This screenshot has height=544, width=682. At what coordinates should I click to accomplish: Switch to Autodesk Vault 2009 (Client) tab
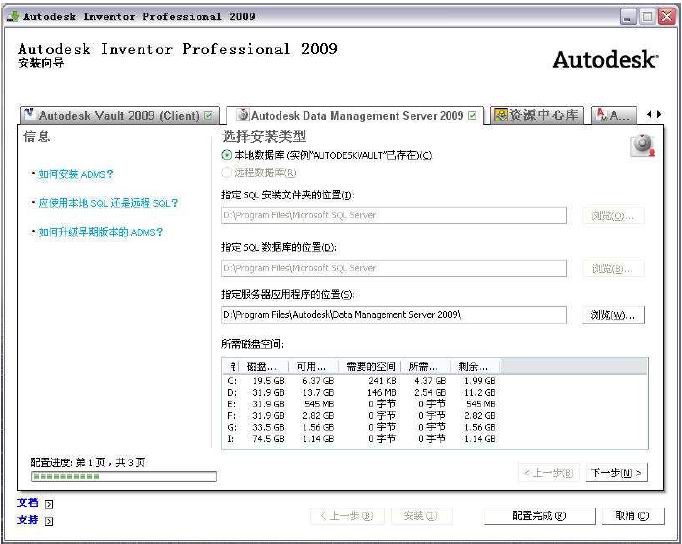(120, 116)
